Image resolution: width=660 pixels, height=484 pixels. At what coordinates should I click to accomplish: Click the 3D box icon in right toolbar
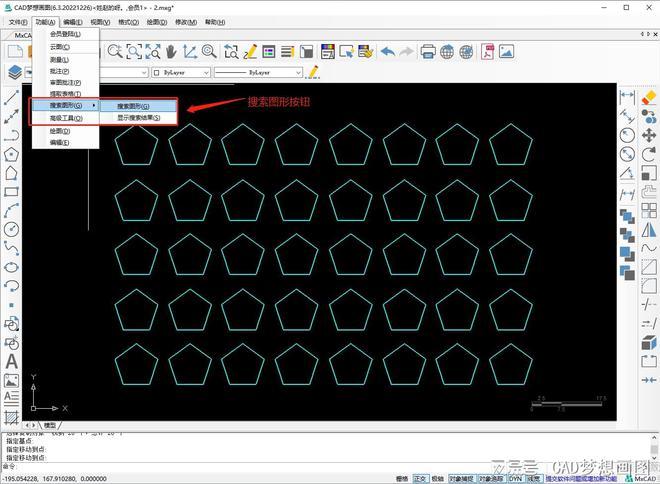tap(649, 342)
